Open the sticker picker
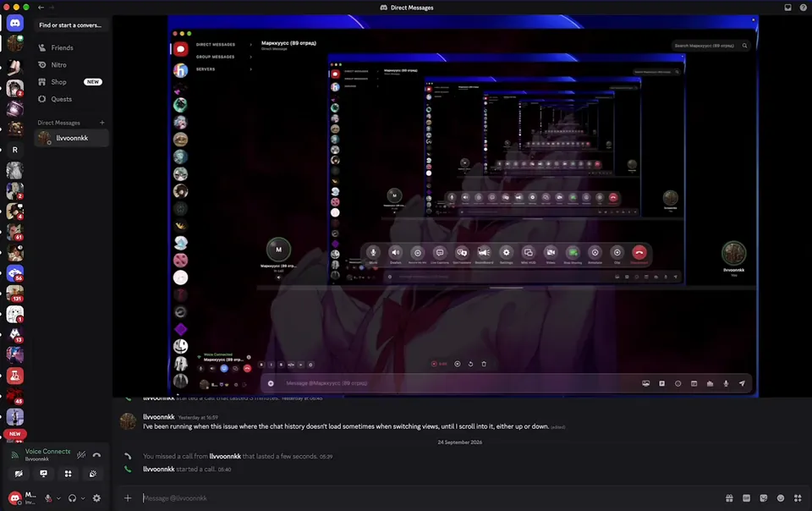Image resolution: width=812 pixels, height=511 pixels. click(x=763, y=498)
